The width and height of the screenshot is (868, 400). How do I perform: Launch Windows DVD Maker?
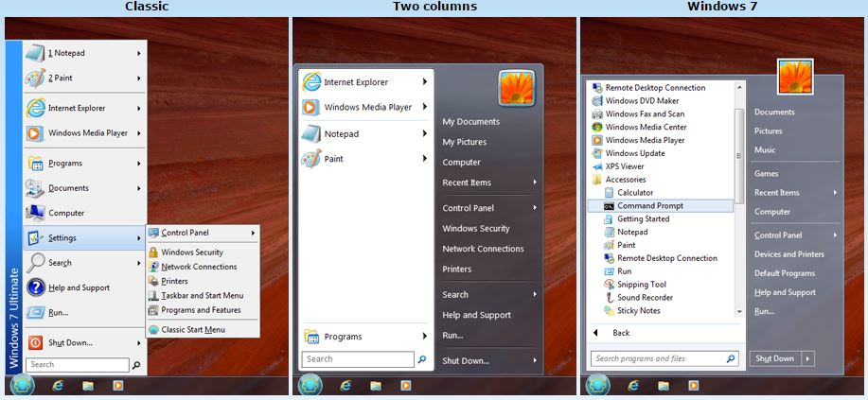click(642, 101)
